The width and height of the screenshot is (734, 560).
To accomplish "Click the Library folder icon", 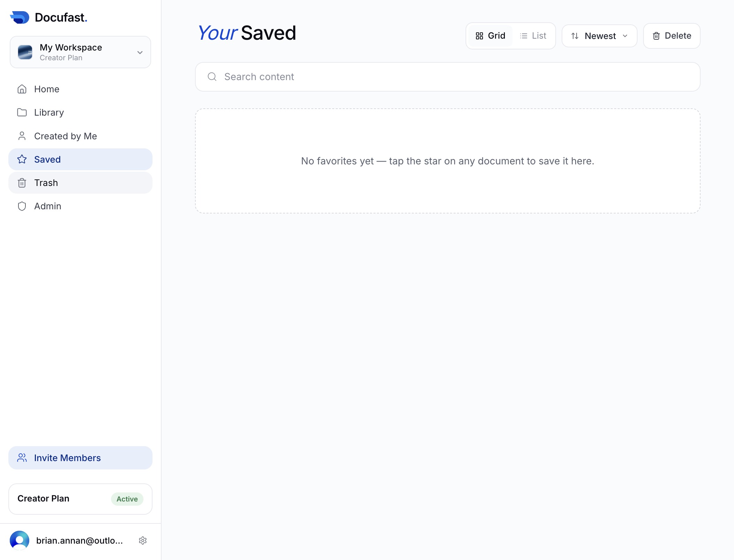I will pyautogui.click(x=22, y=112).
